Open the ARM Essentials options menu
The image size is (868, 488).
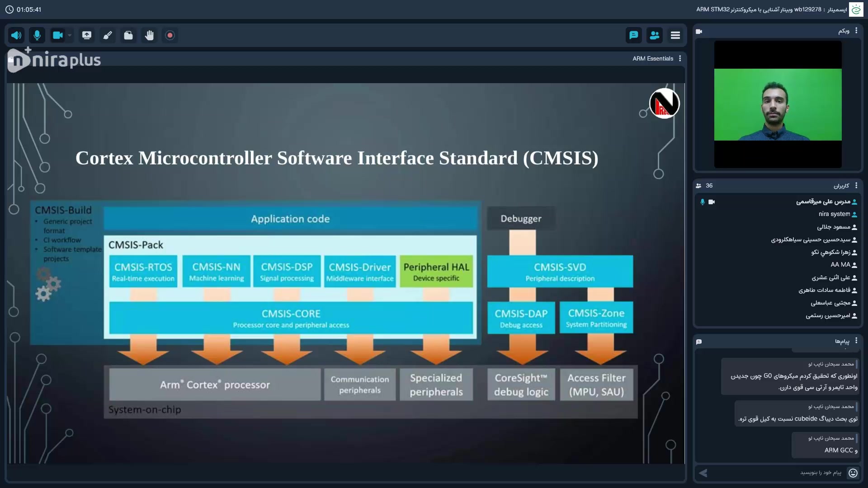680,58
